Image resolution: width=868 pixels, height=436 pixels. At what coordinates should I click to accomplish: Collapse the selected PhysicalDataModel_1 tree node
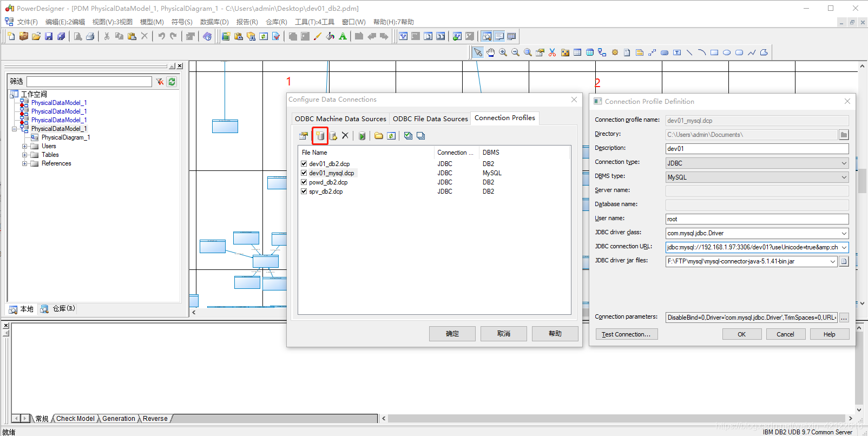click(14, 129)
